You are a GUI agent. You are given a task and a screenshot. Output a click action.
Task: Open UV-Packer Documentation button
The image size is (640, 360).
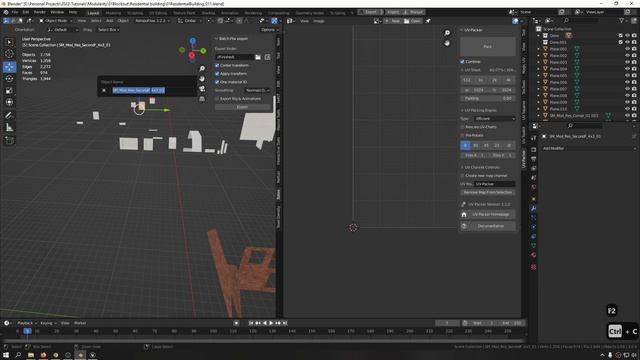tap(488, 226)
